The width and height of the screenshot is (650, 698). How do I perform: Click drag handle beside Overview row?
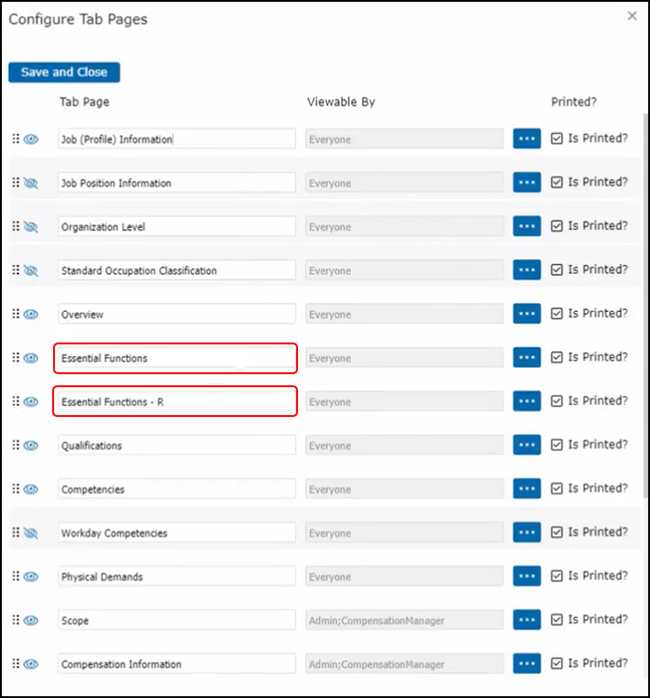[x=15, y=314]
